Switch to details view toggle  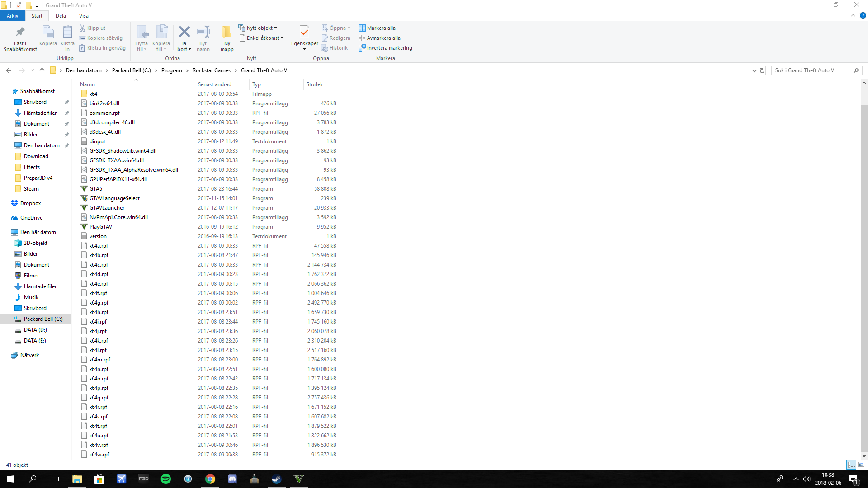pos(851,465)
